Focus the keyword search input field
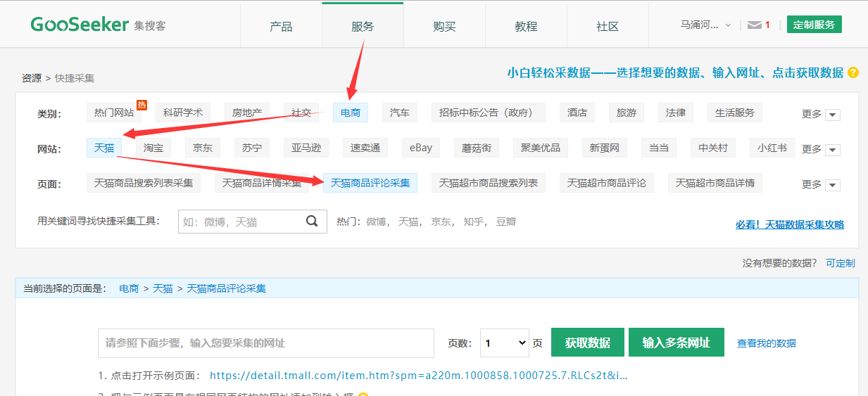 (241, 222)
